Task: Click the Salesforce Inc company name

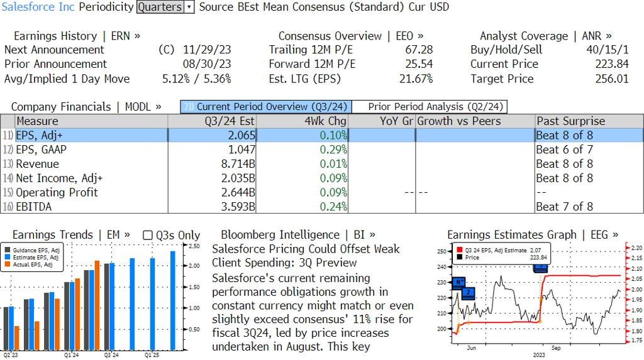Action: pyautogui.click(x=38, y=7)
